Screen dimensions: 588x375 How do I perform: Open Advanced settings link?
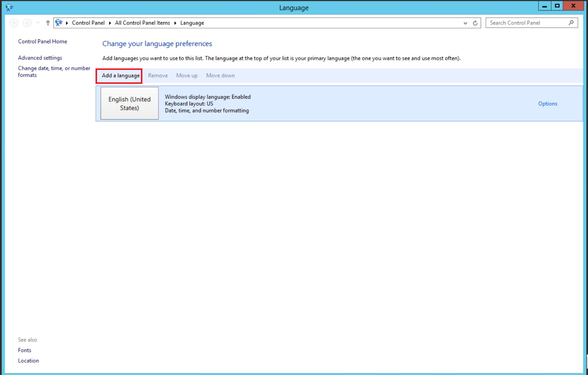point(40,58)
